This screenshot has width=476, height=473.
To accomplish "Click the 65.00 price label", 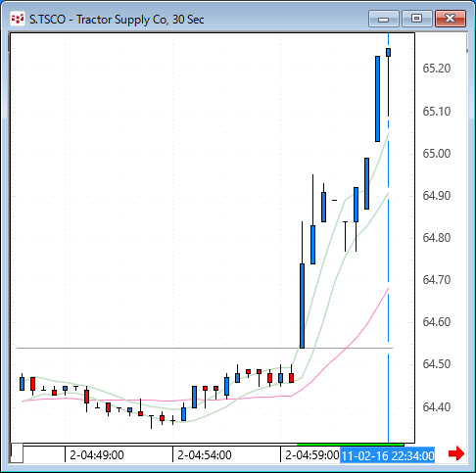I will coord(437,154).
